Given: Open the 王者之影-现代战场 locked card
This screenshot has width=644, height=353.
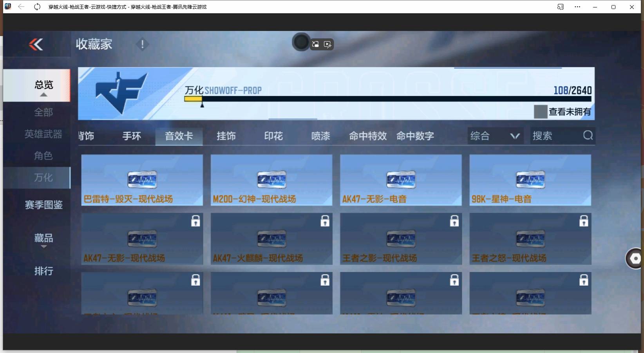Looking at the screenshot, I should [401, 239].
